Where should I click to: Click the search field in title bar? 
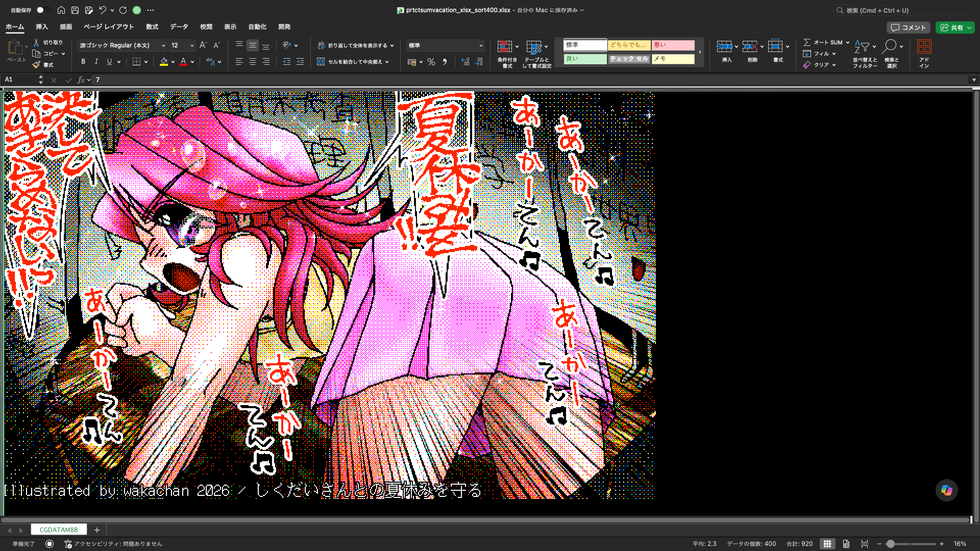(904, 10)
